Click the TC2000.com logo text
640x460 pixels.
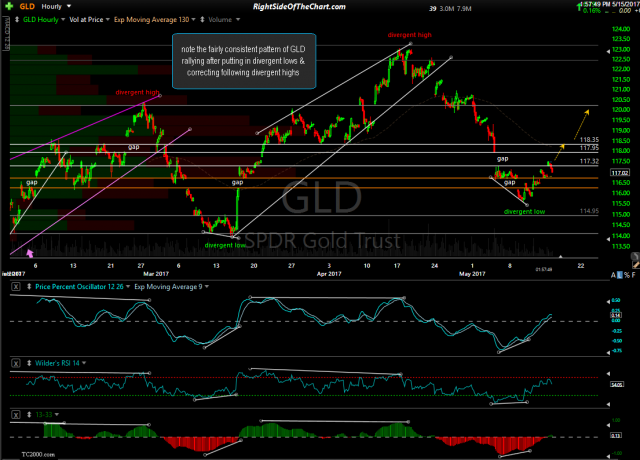tap(38, 454)
